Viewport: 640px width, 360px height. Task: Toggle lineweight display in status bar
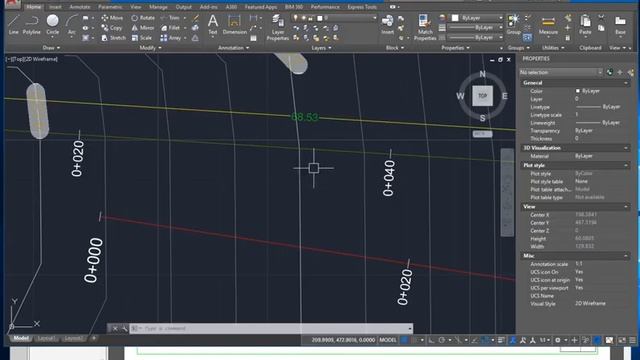pos(501,340)
